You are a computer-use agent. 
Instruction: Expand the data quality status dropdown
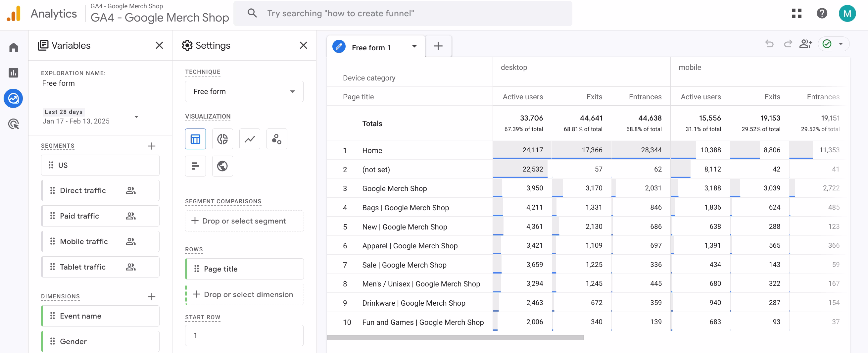841,44
